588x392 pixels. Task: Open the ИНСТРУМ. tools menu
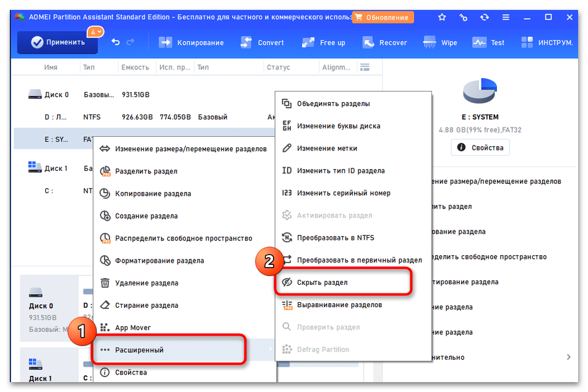point(547,43)
